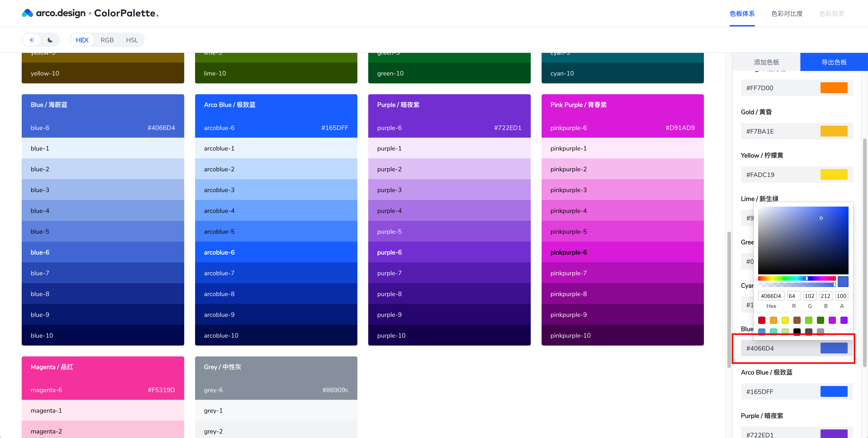The height and width of the screenshot is (438, 868).
Task: Click the arco.design logo icon
Action: click(x=27, y=13)
